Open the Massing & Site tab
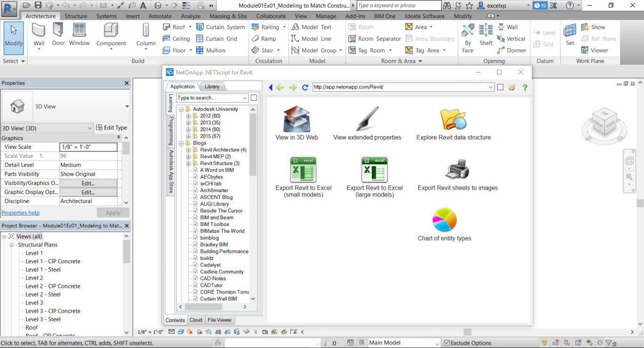This screenshot has height=348, width=644. [x=228, y=16]
